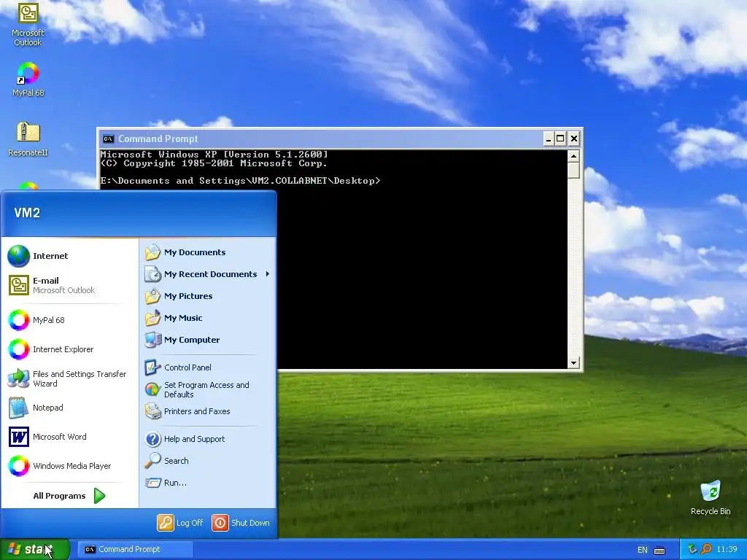Open Command Prompt window system menu icon

coord(108,139)
